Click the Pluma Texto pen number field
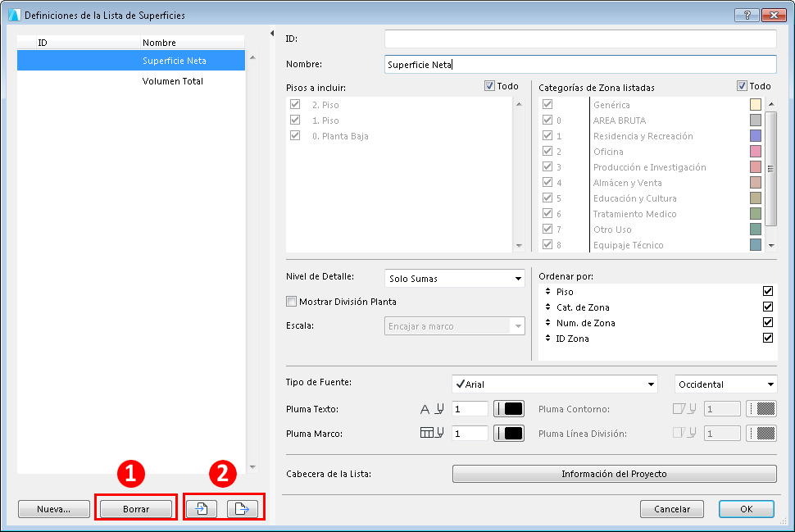 (x=470, y=409)
